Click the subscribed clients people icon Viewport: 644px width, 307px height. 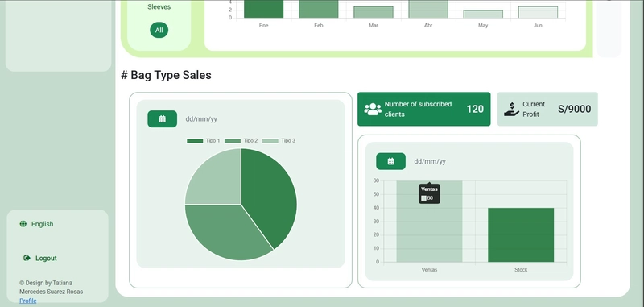pos(373,109)
